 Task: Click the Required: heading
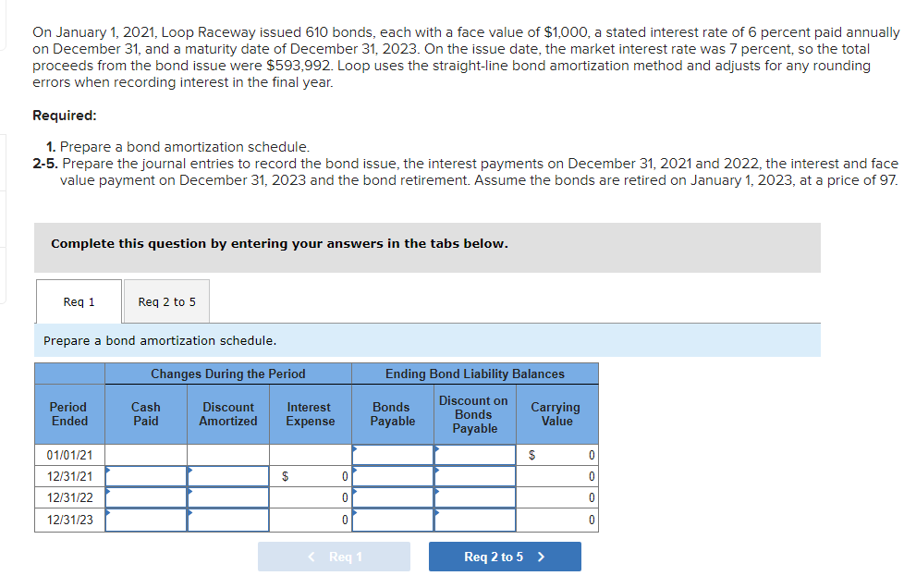tap(65, 116)
